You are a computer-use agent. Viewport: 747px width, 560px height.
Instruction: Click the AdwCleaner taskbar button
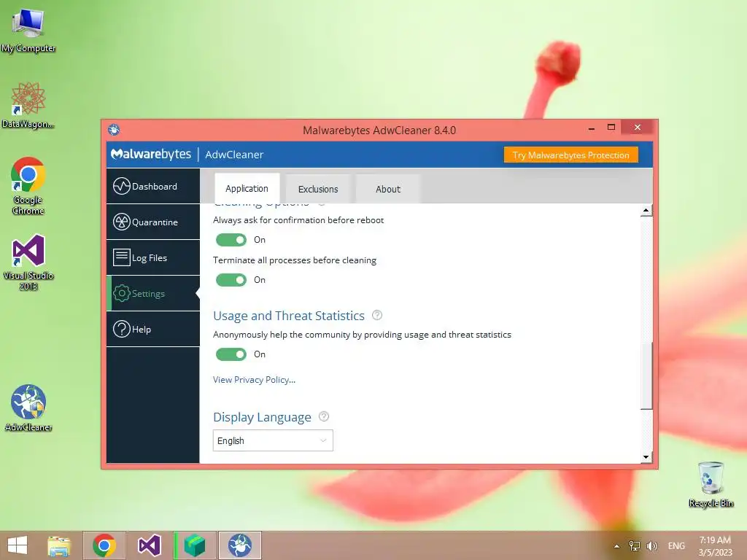click(239, 545)
